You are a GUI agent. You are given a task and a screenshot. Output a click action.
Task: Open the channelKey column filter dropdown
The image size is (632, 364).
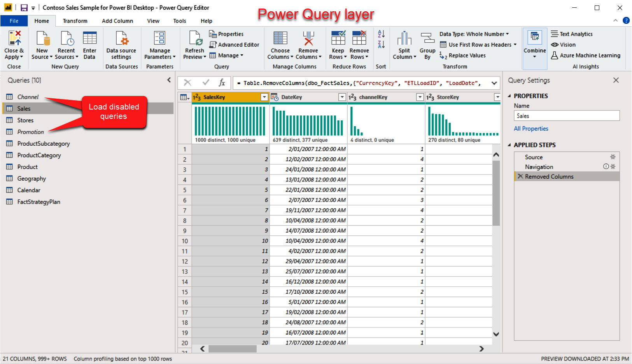click(420, 97)
